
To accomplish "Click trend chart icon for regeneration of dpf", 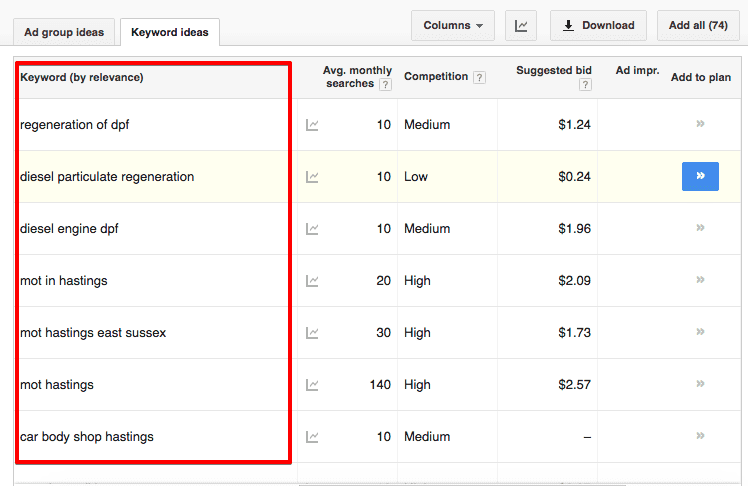I will (312, 125).
